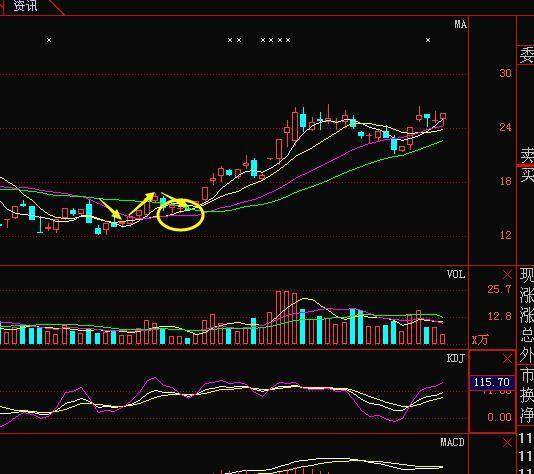Viewport: 534px width, 474px height.
Task: Click the leftmost info marker x above chart
Action: 49,40
